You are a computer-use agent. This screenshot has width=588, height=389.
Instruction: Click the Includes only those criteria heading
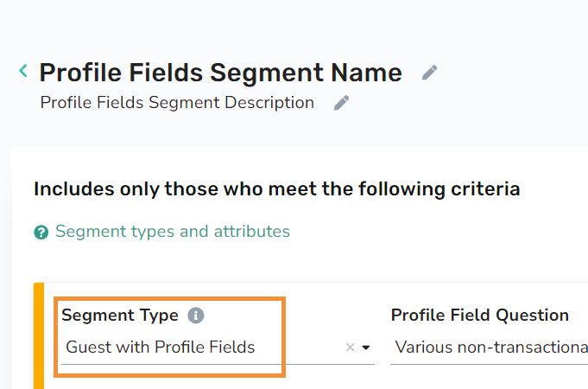point(277,188)
